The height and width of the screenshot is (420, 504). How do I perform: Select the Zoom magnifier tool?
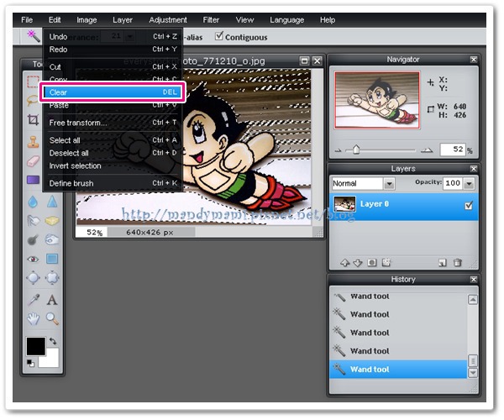52,318
